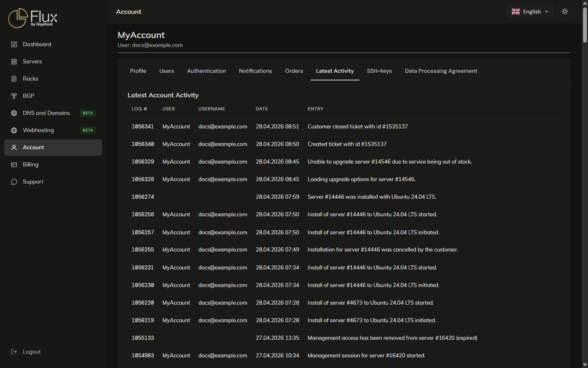Viewport: 588px width, 368px height.
Task: Click the Logout link text
Action: point(31,352)
